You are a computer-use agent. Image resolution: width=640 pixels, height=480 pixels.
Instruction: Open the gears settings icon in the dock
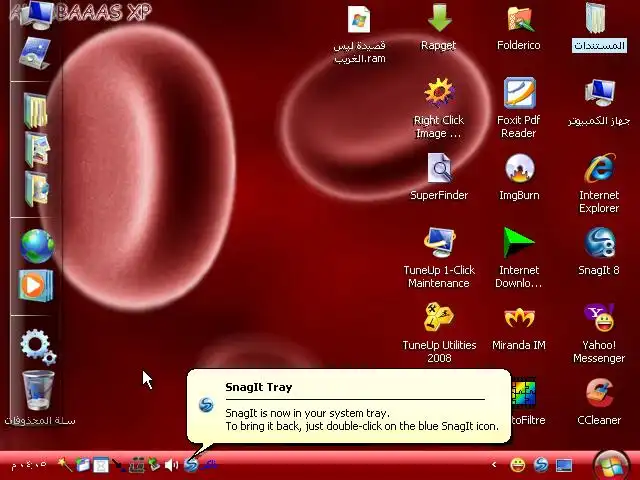coord(38,347)
